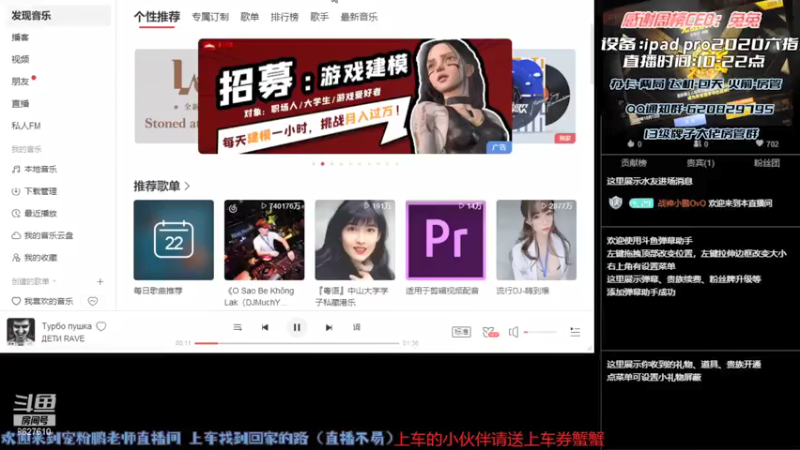Open the 排行榜 tab
800x450 pixels.
(x=284, y=17)
